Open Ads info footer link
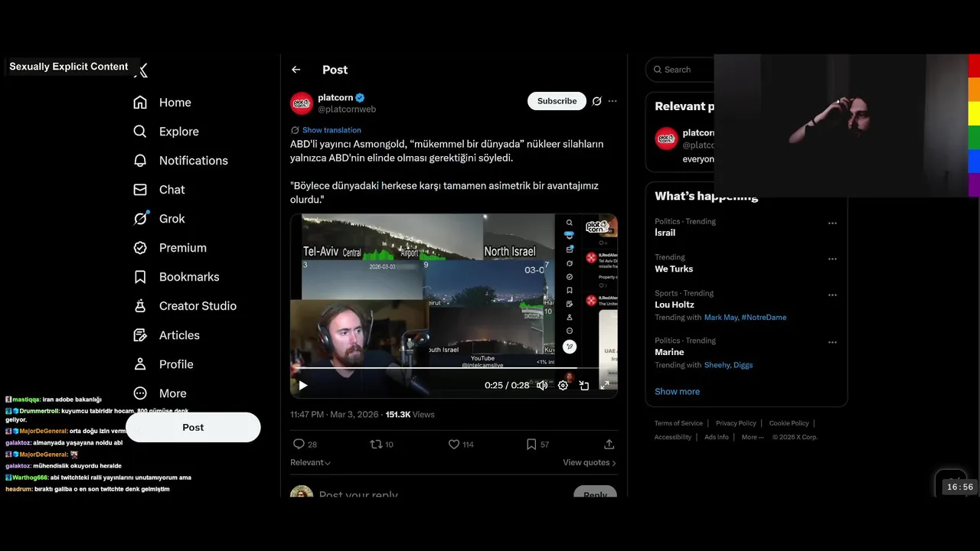The width and height of the screenshot is (980, 551). coord(717,437)
